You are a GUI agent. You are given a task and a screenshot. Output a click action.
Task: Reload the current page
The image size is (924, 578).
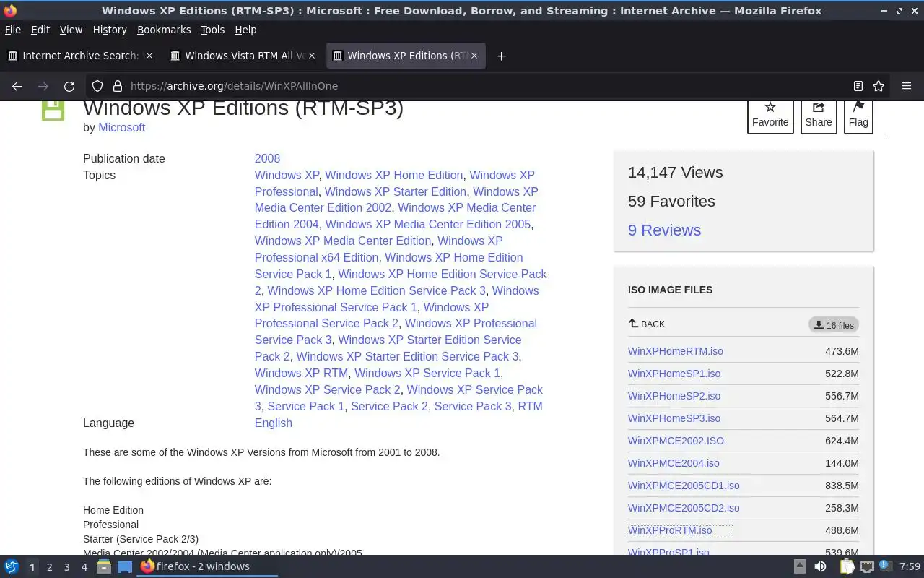coord(69,86)
